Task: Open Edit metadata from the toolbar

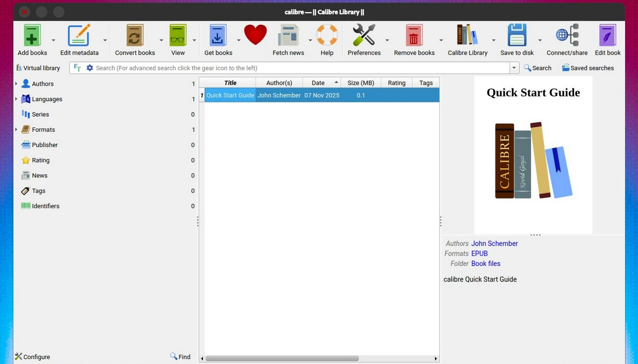Action: 79,36
